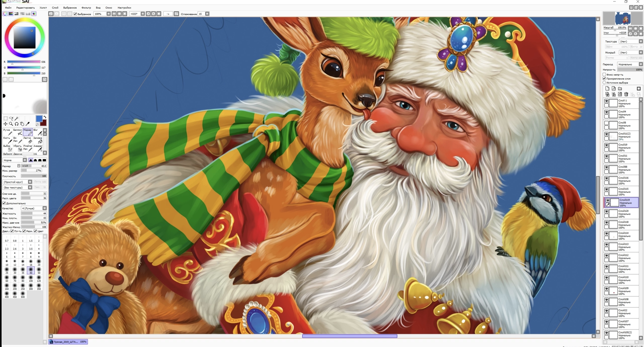Open the Норма brush mode dropdown

click(x=25, y=160)
